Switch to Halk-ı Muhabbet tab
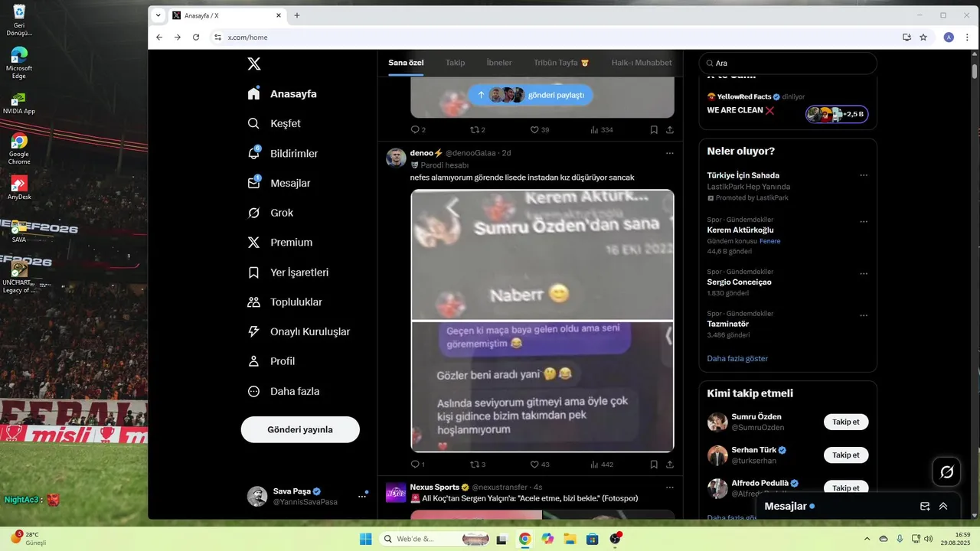 (642, 63)
